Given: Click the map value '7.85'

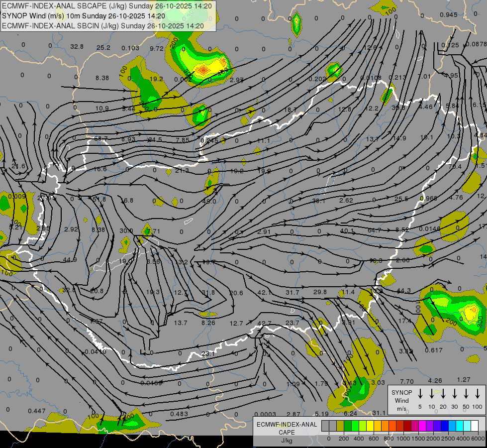Looking at the screenshot, I should click(183, 140).
